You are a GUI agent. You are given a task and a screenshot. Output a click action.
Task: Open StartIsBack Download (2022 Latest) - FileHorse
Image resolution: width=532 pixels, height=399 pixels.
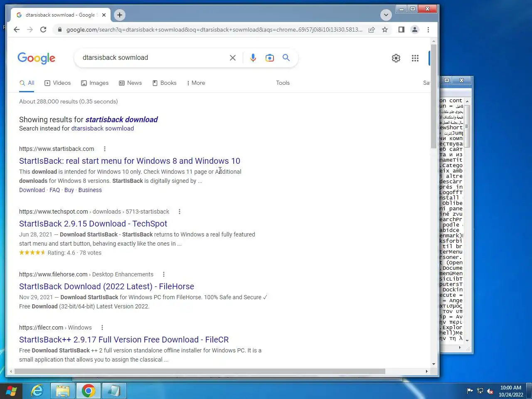tap(106, 286)
